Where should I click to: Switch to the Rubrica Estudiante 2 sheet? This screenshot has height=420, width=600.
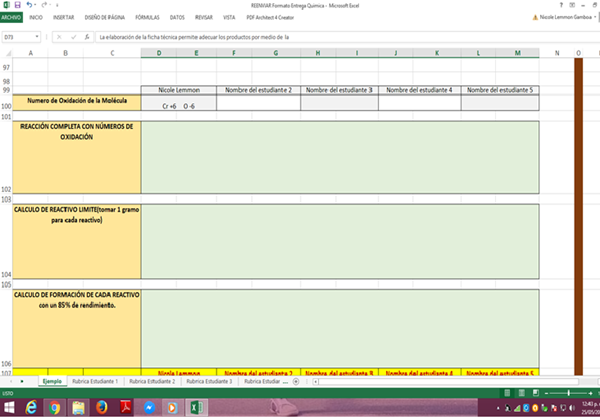[152, 381]
